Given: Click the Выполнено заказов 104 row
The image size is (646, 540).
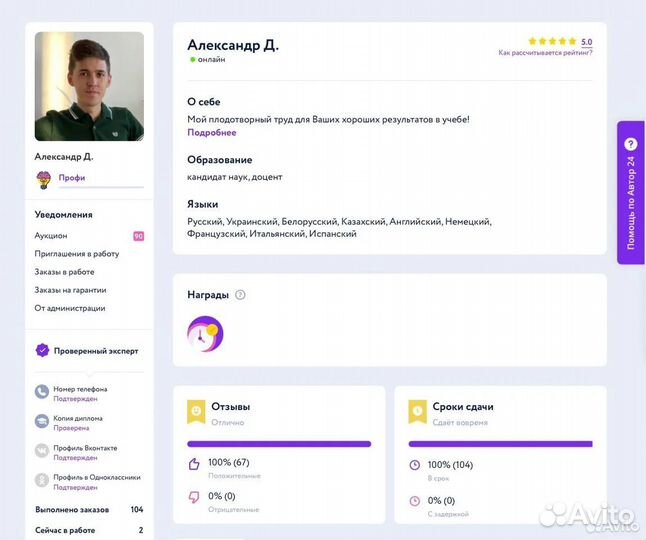Looking at the screenshot, I should coord(89,510).
